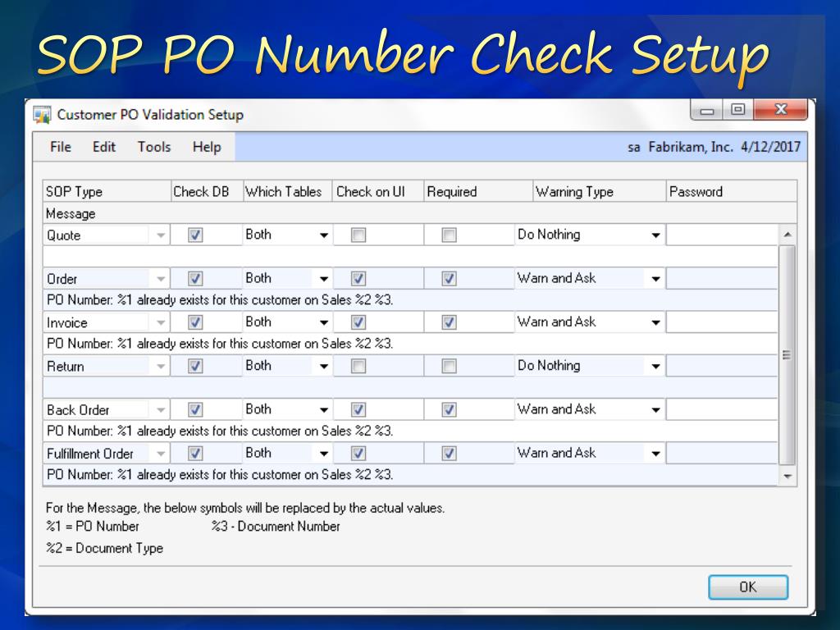Toggle Check DB checkbox for Invoice row

pyautogui.click(x=195, y=322)
